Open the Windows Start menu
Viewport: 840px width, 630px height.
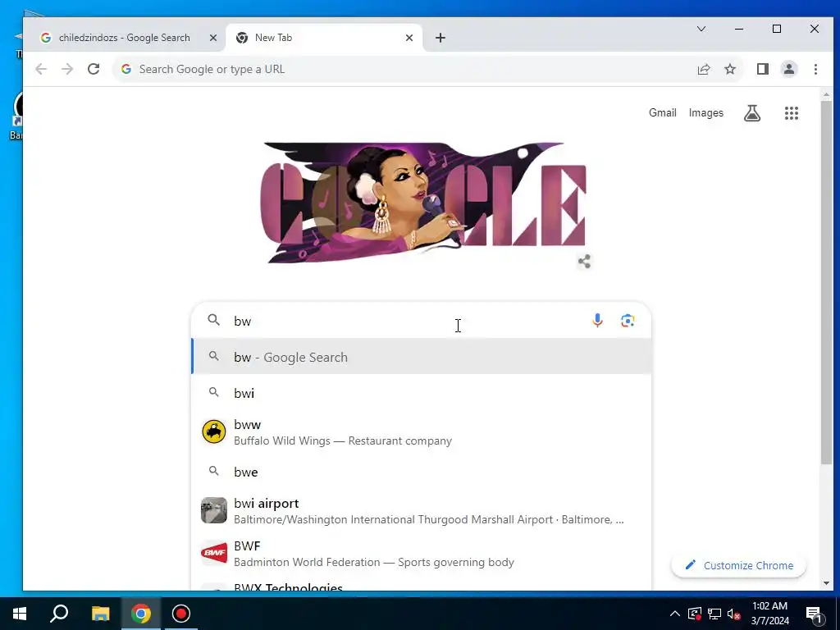pyautogui.click(x=20, y=614)
